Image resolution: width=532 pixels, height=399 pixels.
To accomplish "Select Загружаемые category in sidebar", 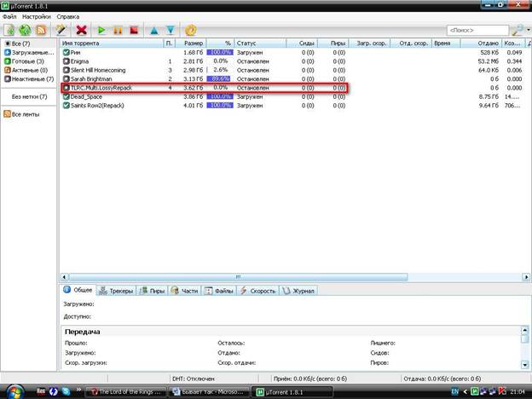I will (29, 52).
